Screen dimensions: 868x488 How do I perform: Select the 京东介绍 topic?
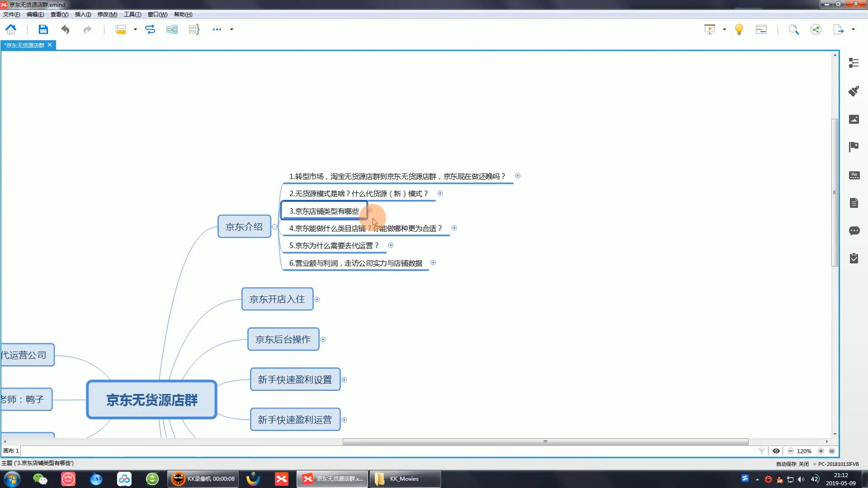pyautogui.click(x=244, y=226)
